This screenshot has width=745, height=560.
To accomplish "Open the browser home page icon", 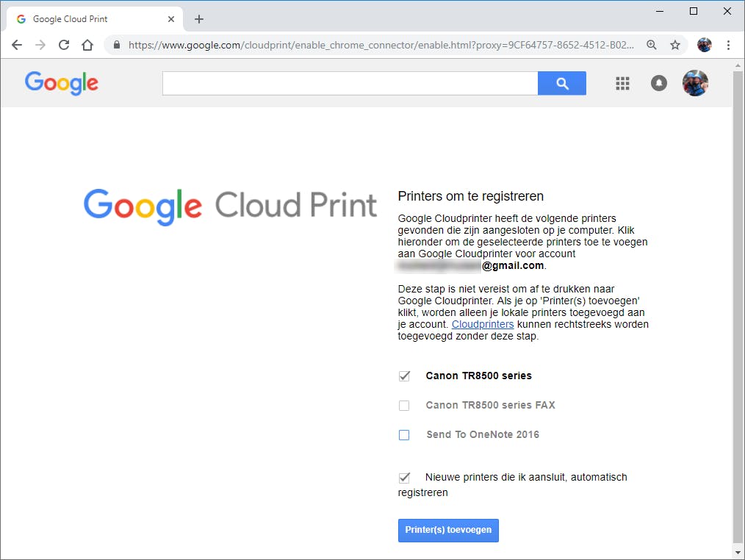I will 87,45.
